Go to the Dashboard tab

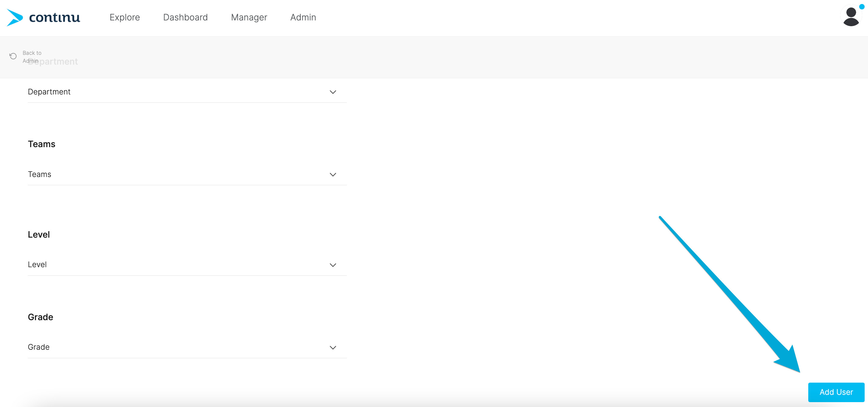click(185, 18)
